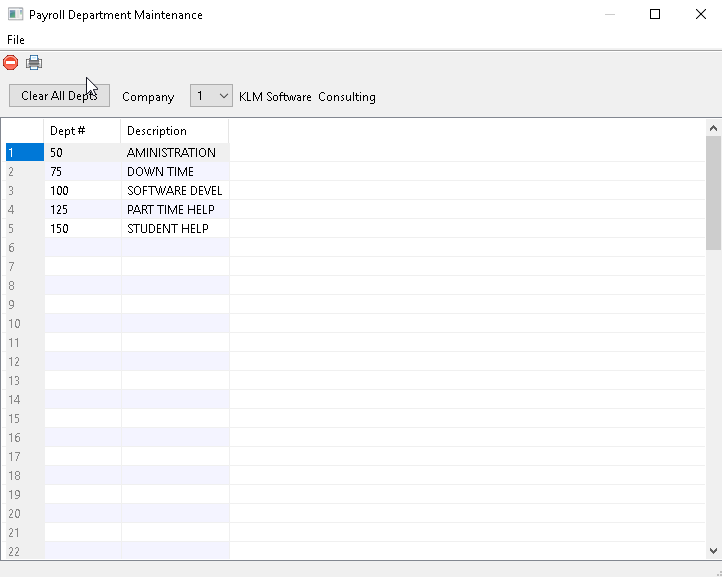Open the Company number dropdown
Screen dimensions: 722x577
[211, 95]
